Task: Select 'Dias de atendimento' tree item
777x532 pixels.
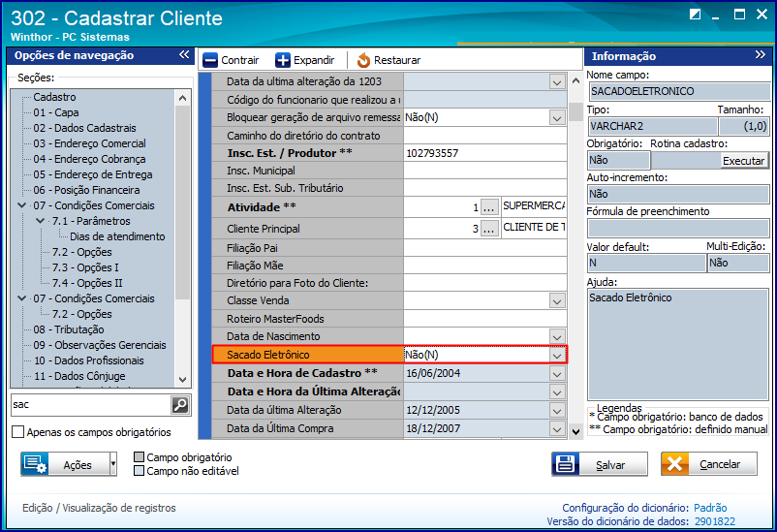Action: click(117, 236)
